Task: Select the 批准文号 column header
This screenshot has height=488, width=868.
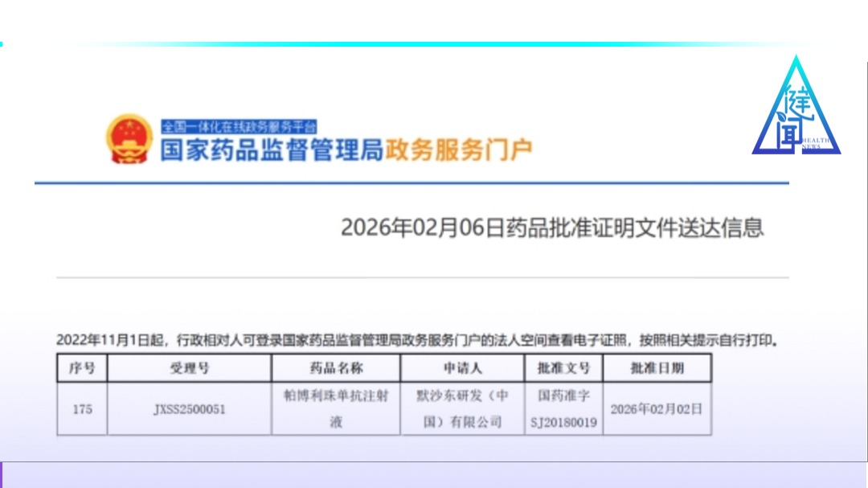Action: tap(563, 368)
